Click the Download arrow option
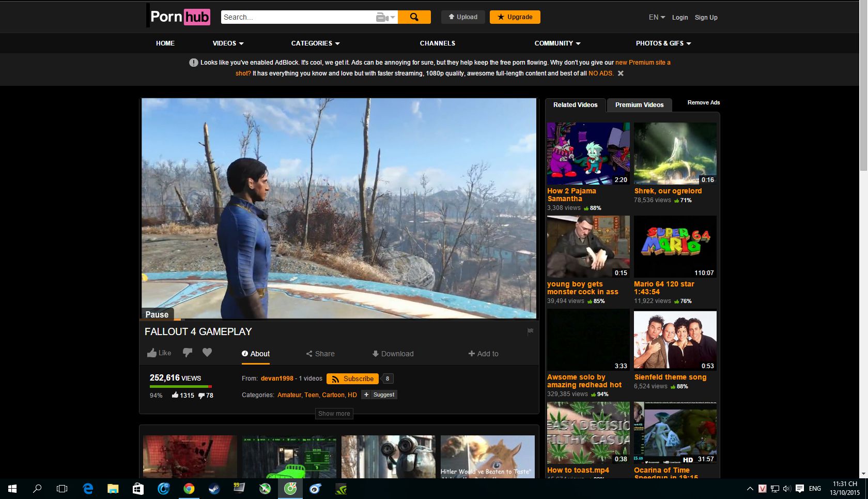Viewport: 868px width, 499px height. click(x=393, y=354)
